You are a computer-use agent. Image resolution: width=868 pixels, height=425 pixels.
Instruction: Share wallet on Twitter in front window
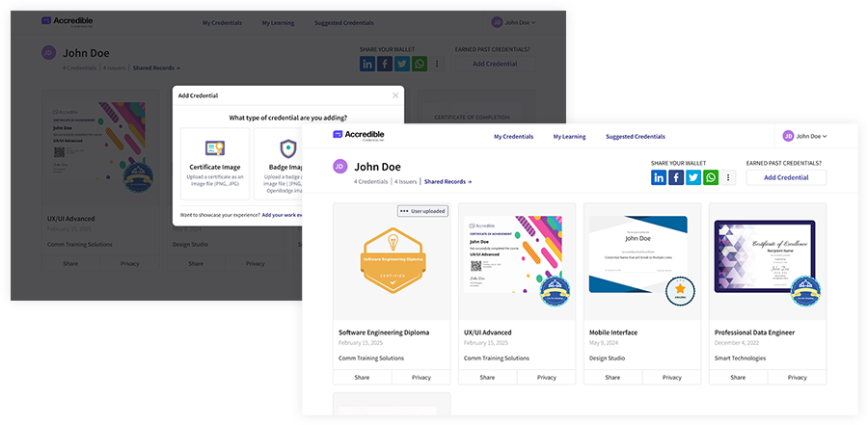coord(693,177)
